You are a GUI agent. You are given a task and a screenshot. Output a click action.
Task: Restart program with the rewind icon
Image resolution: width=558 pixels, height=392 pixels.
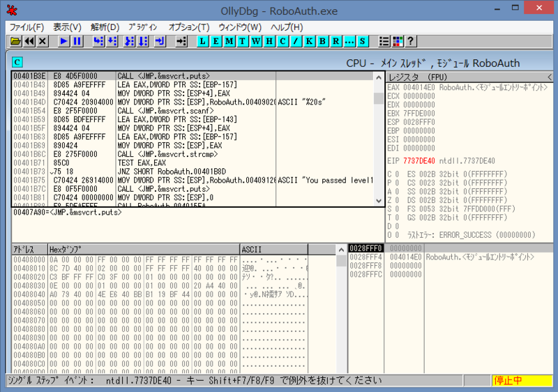point(29,41)
